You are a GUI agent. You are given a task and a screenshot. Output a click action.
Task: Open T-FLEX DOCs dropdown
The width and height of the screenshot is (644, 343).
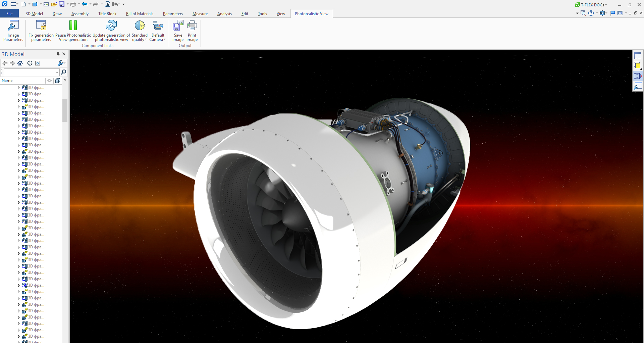click(x=591, y=5)
